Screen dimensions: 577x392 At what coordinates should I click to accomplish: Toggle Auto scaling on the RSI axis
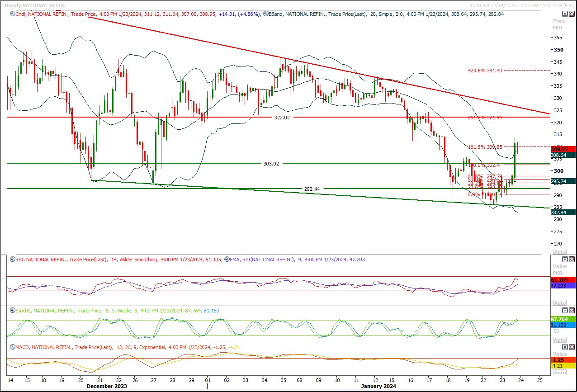click(559, 302)
